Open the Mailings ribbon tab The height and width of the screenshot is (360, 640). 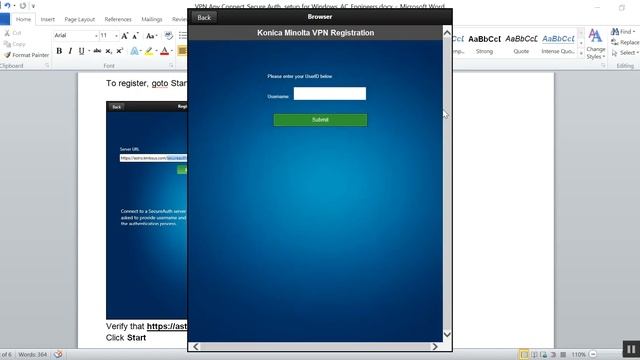coord(152,19)
